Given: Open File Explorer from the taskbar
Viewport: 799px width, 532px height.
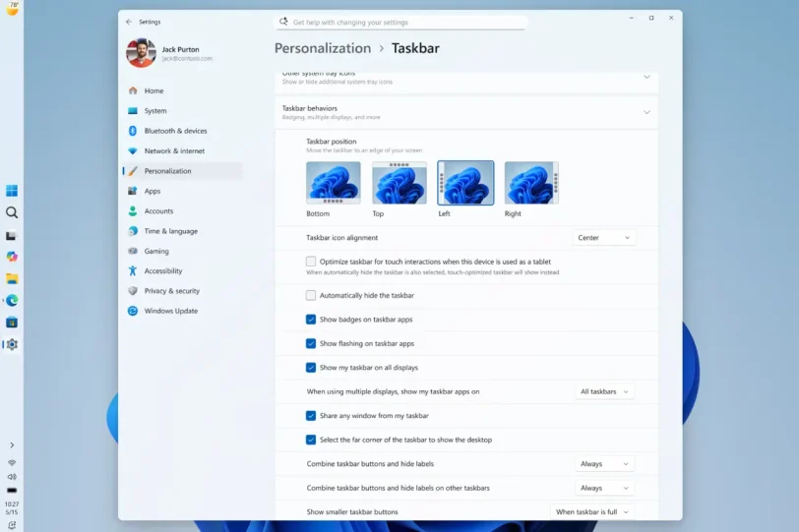Looking at the screenshot, I should click(x=12, y=278).
